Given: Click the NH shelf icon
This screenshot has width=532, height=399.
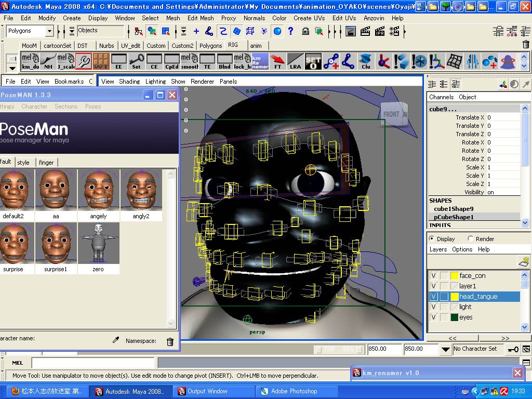Looking at the screenshot, I should click(x=48, y=61).
